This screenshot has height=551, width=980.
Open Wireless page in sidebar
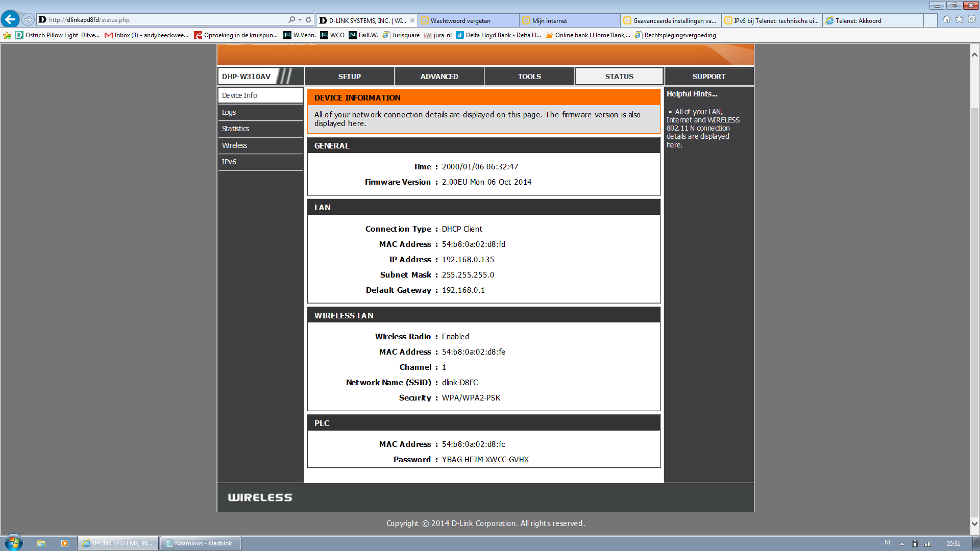coord(260,145)
